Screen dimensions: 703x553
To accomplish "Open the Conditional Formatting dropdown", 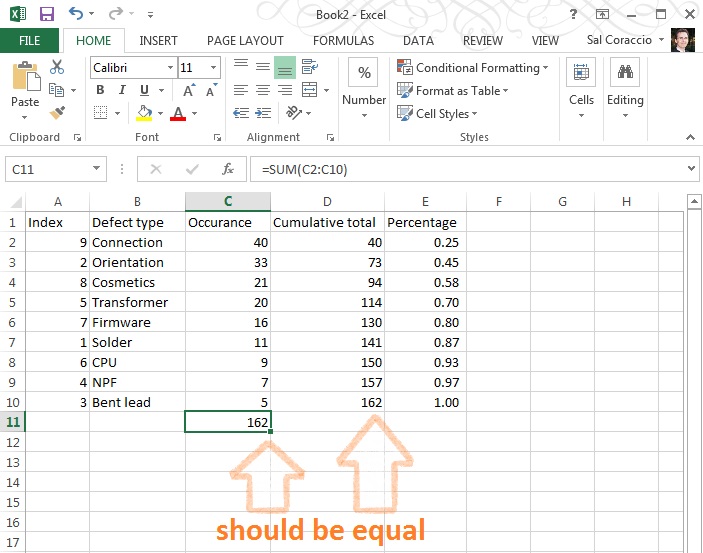I will click(473, 67).
